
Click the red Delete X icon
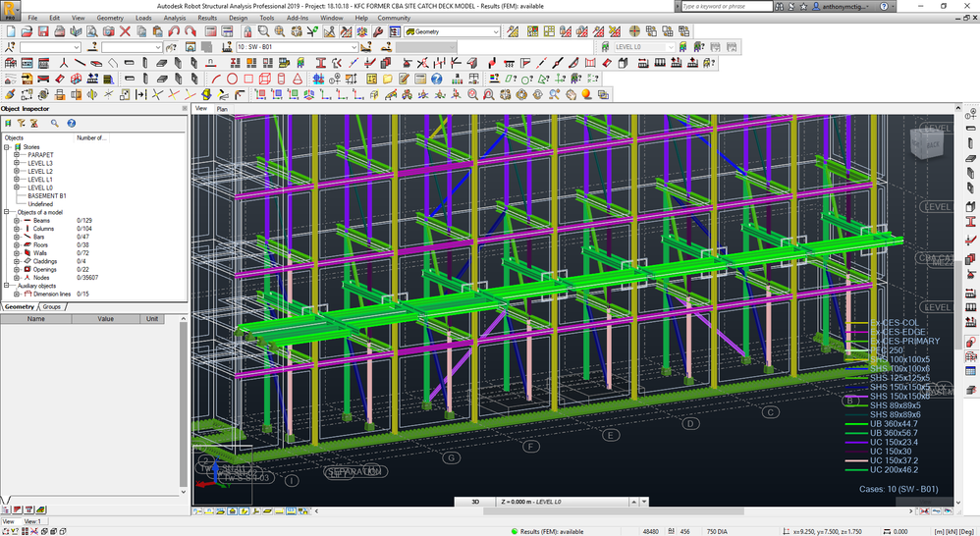pyautogui.click(x=125, y=31)
